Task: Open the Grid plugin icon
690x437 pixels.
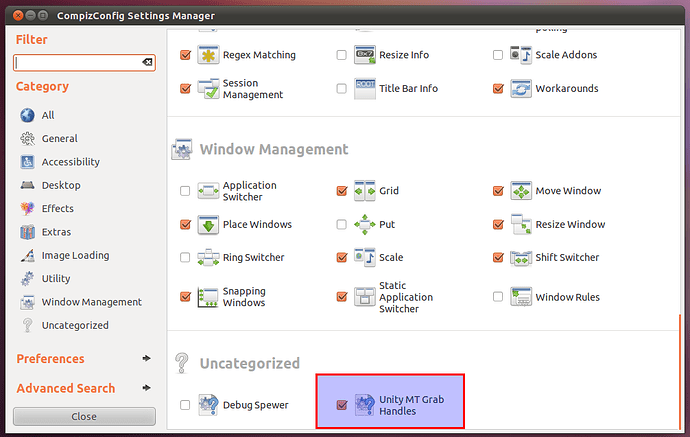Action: point(365,191)
